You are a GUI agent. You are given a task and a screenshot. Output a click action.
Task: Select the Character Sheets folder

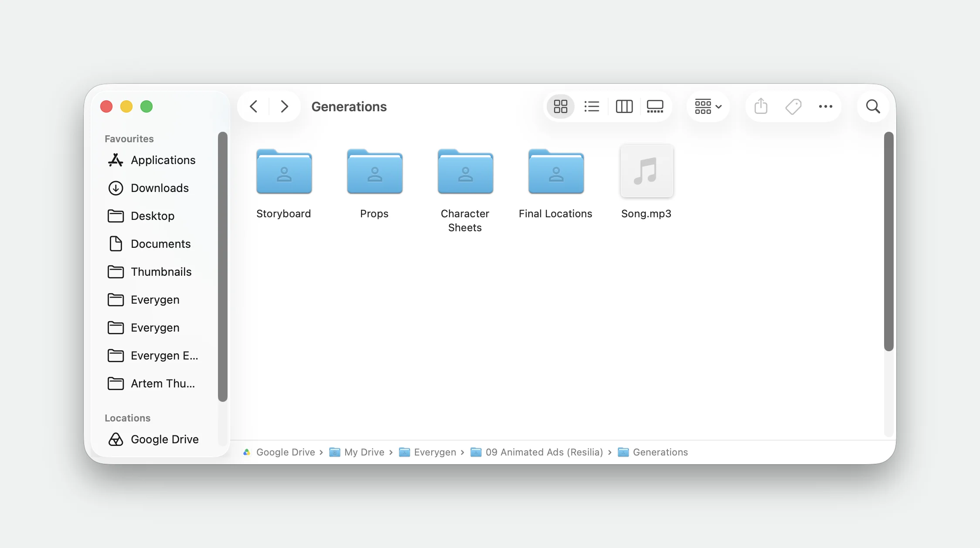click(465, 171)
